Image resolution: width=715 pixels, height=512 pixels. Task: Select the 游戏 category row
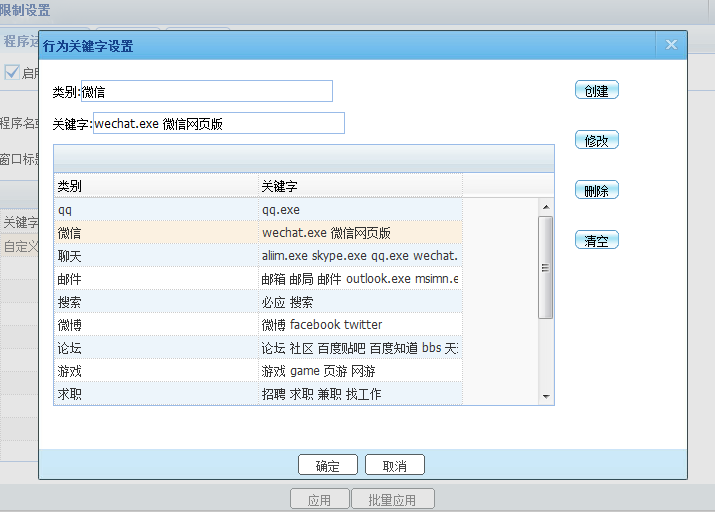click(x=258, y=371)
